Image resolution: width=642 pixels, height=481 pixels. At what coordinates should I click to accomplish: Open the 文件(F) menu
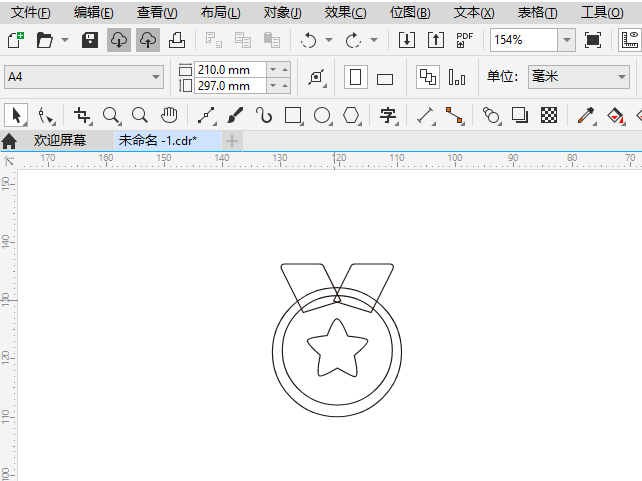pos(31,13)
